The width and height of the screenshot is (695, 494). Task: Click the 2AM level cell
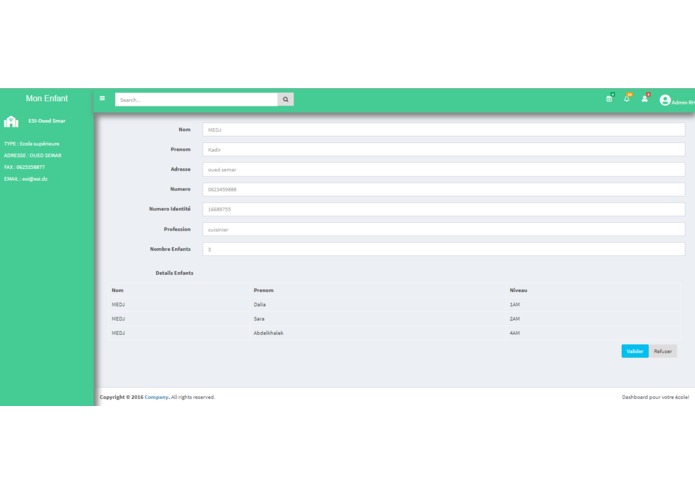(x=515, y=319)
